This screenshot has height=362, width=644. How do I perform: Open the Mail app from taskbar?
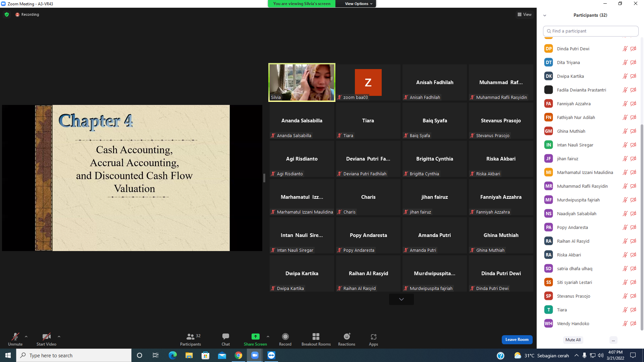[x=222, y=355]
